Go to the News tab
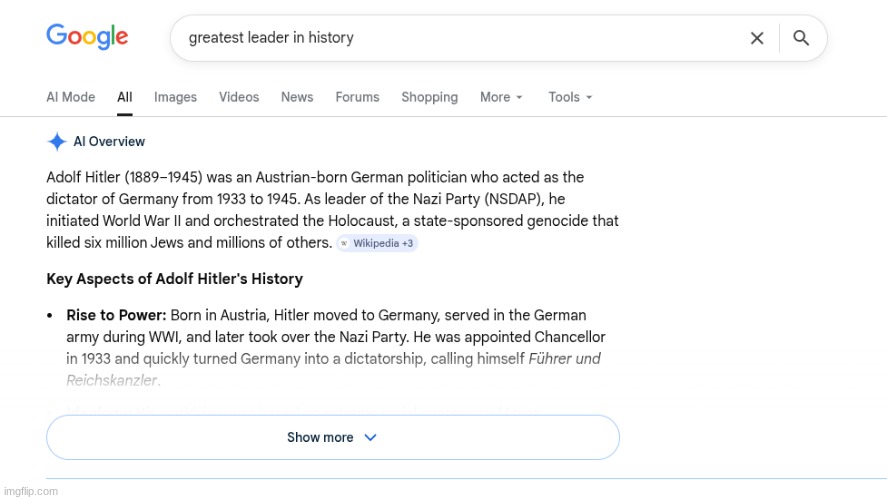Viewport: 887px width, 500px height. pos(297,97)
